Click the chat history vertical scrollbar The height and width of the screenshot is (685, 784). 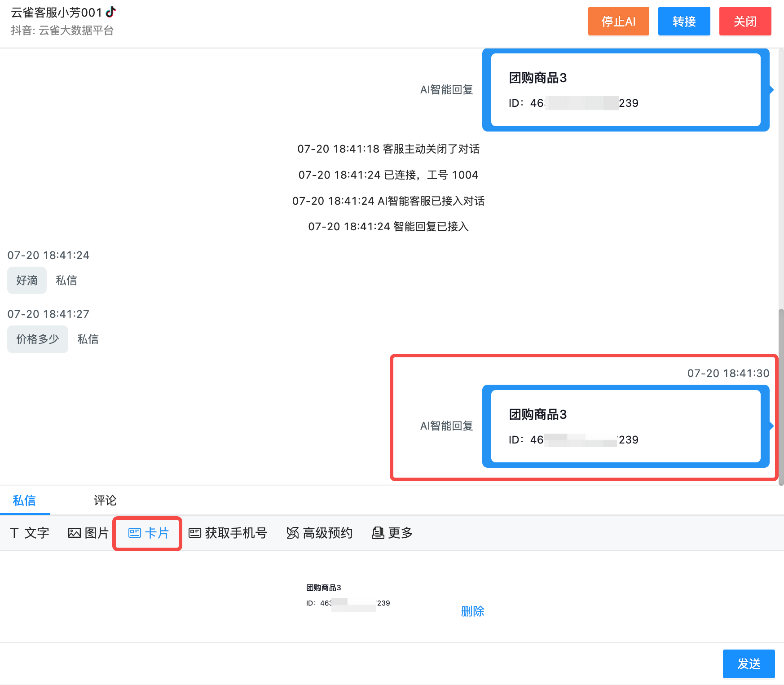tap(781, 397)
